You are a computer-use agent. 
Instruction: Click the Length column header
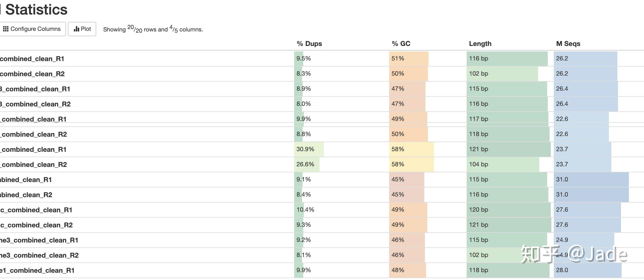(480, 44)
